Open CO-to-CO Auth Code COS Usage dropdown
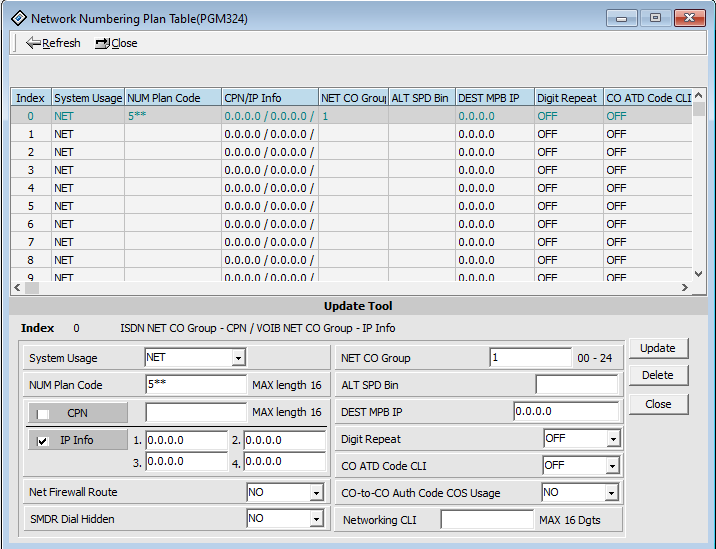Screen dimensions: 716x549 click(610, 493)
